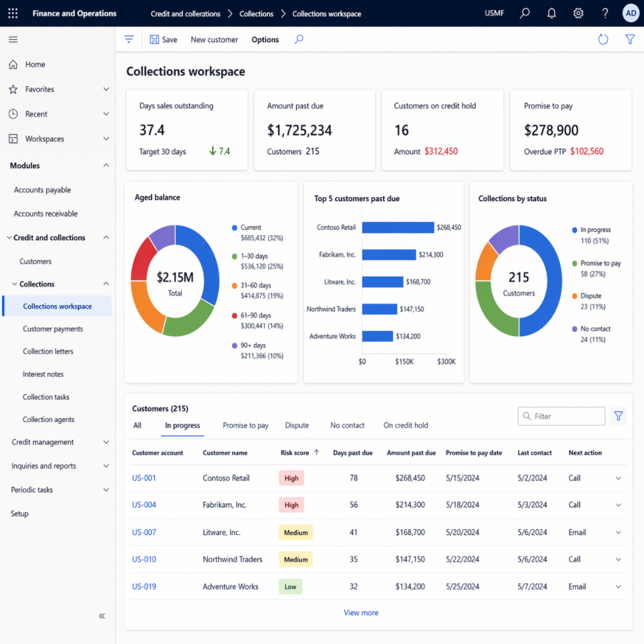This screenshot has width=644, height=644.
Task: Open settings gear icon
Action: (578, 13)
